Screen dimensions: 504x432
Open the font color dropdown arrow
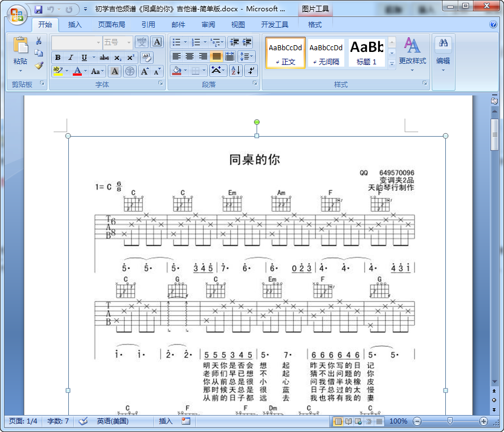click(x=85, y=70)
